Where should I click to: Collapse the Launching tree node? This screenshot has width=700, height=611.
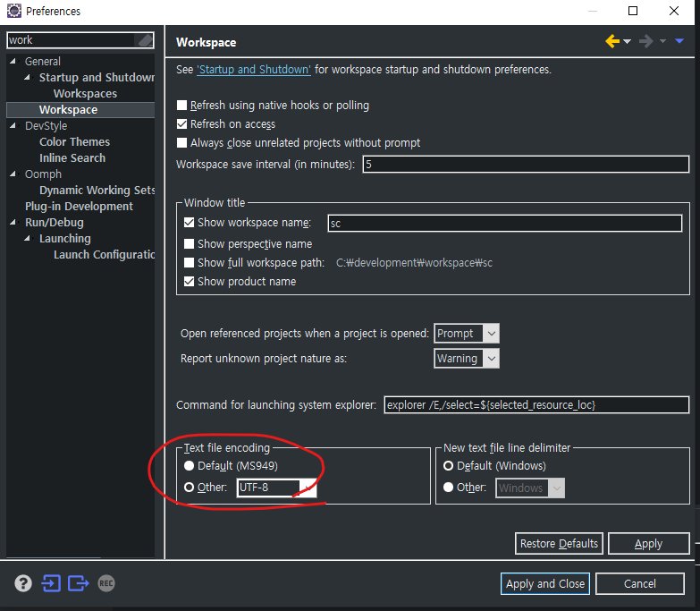point(27,238)
